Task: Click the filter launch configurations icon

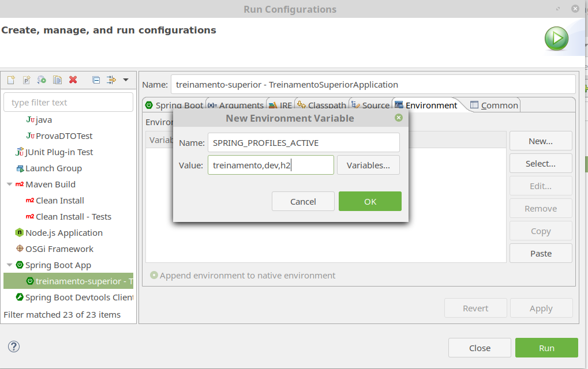Action: (111, 80)
